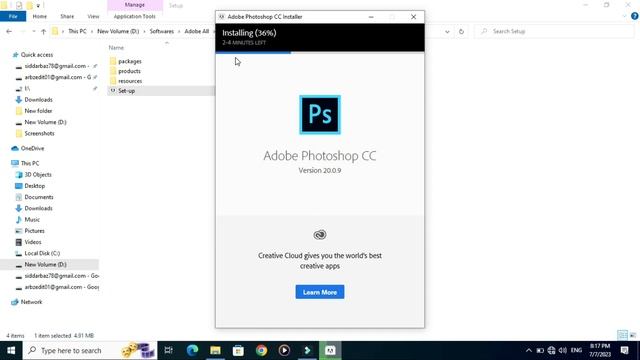Open New folder in Quick access
The width and height of the screenshot is (640, 360).
coord(38,111)
